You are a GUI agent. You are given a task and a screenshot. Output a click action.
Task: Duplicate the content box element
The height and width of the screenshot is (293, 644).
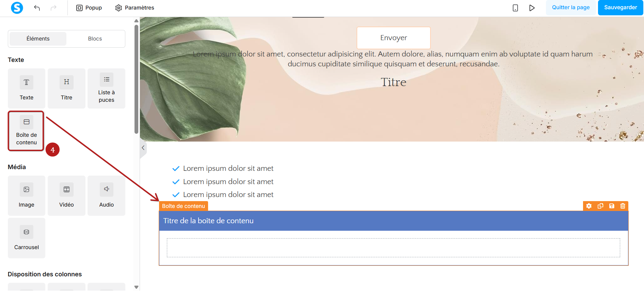pos(600,206)
